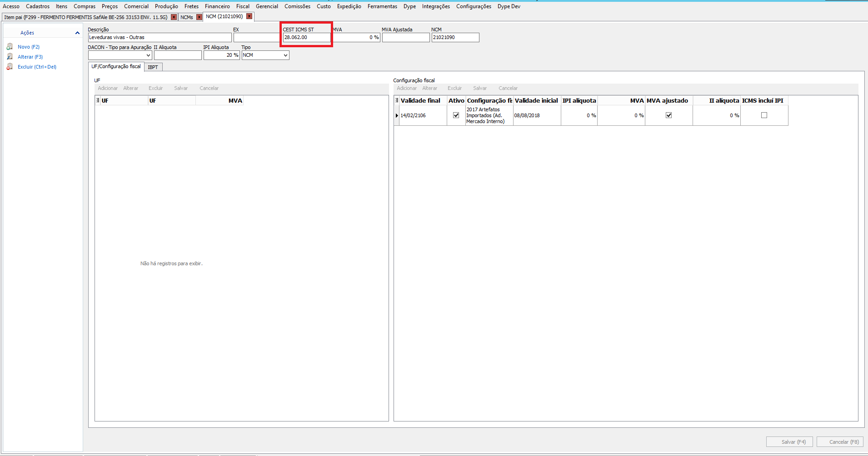Open the Comissões menu
The height and width of the screenshot is (456, 868).
point(297,6)
